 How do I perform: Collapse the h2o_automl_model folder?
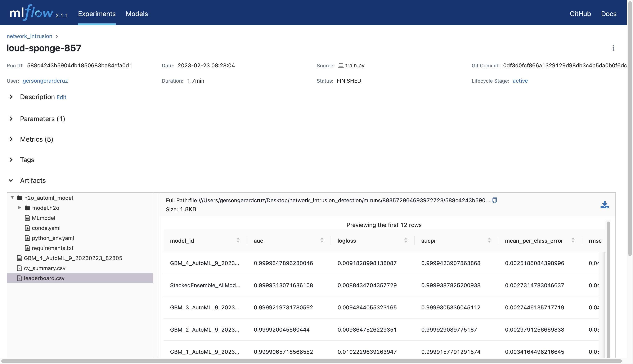tap(12, 197)
